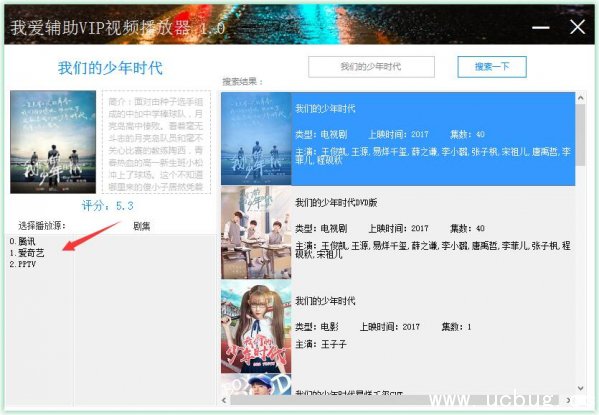Click the 搜索一下 search button
This screenshot has height=415, width=599.
point(492,67)
